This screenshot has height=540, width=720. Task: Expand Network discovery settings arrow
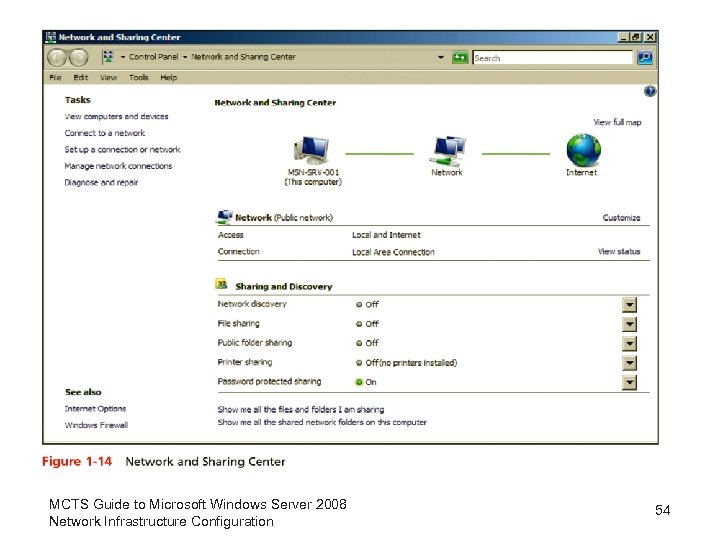click(630, 304)
